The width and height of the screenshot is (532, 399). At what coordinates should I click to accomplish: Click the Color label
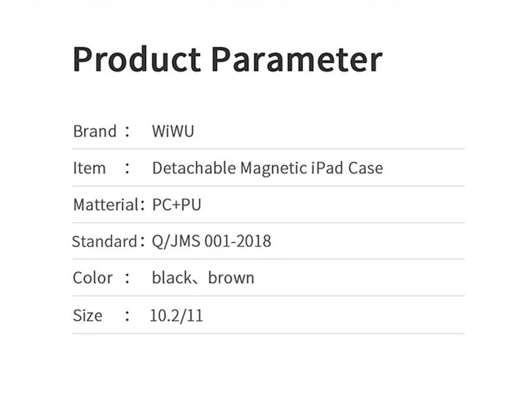click(x=93, y=278)
